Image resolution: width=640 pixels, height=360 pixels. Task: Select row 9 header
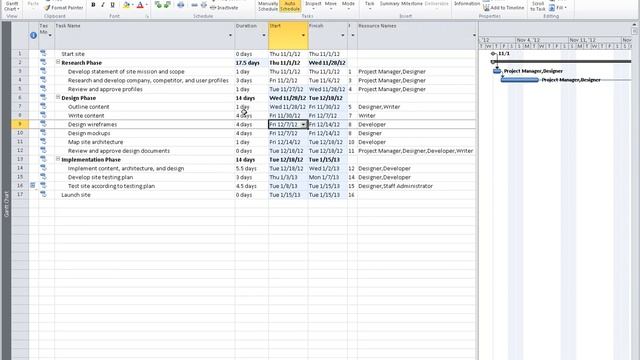[20, 124]
